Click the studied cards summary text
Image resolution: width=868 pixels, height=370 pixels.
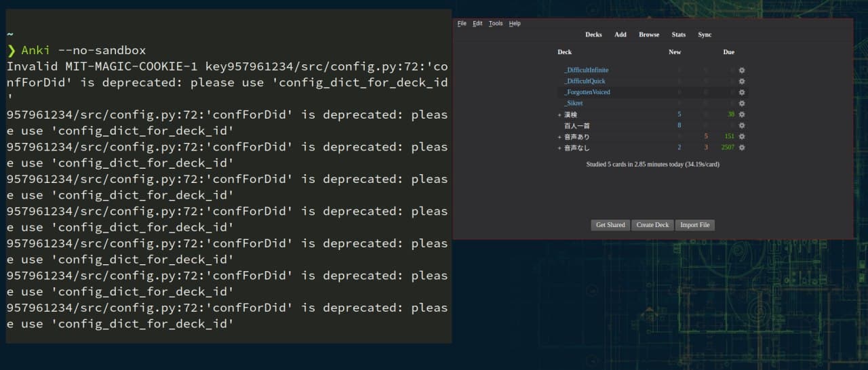652,164
